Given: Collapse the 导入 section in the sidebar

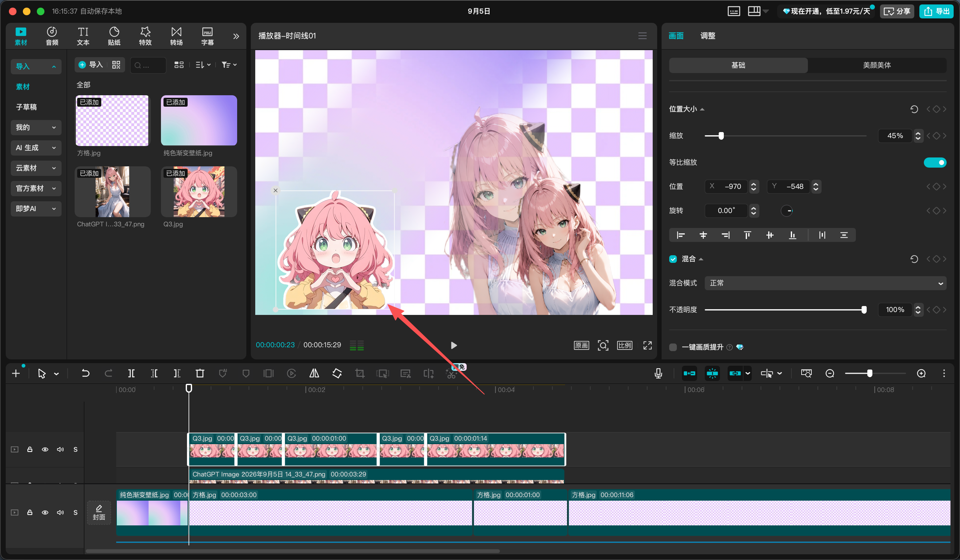Looking at the screenshot, I should pos(36,66).
